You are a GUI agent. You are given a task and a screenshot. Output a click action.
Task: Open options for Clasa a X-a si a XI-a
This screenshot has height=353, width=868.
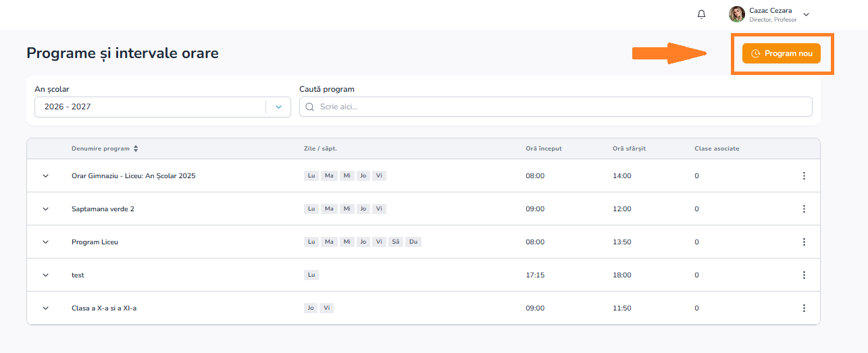point(804,308)
